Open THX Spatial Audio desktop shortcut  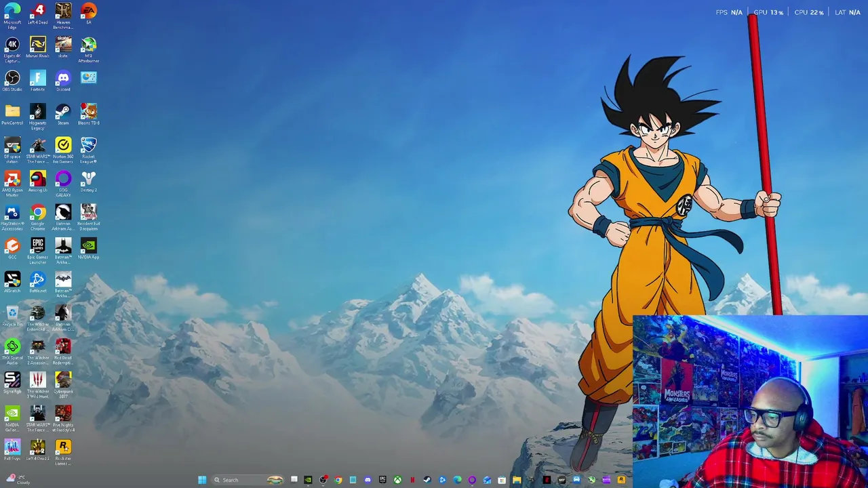[12, 352]
